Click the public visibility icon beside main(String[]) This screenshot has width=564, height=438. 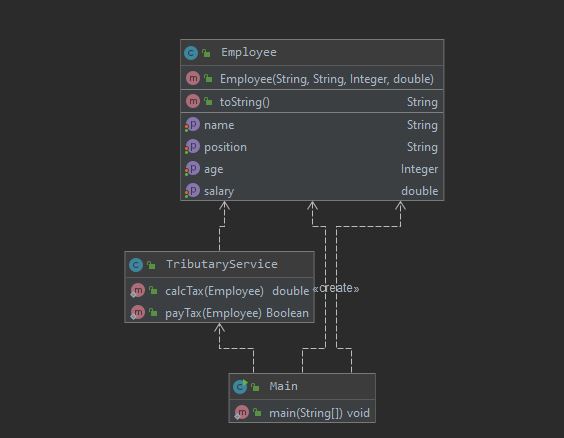click(x=257, y=412)
